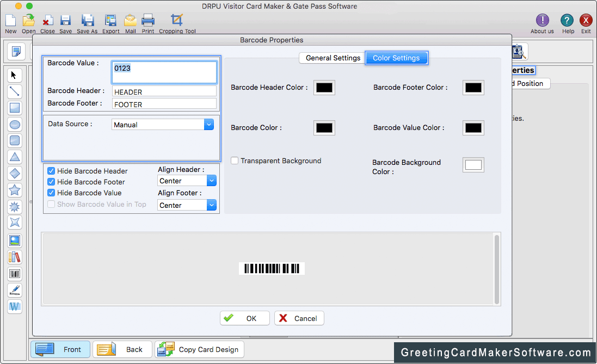The image size is (597, 364).
Task: Click the Cancel button
Action: [299, 318]
